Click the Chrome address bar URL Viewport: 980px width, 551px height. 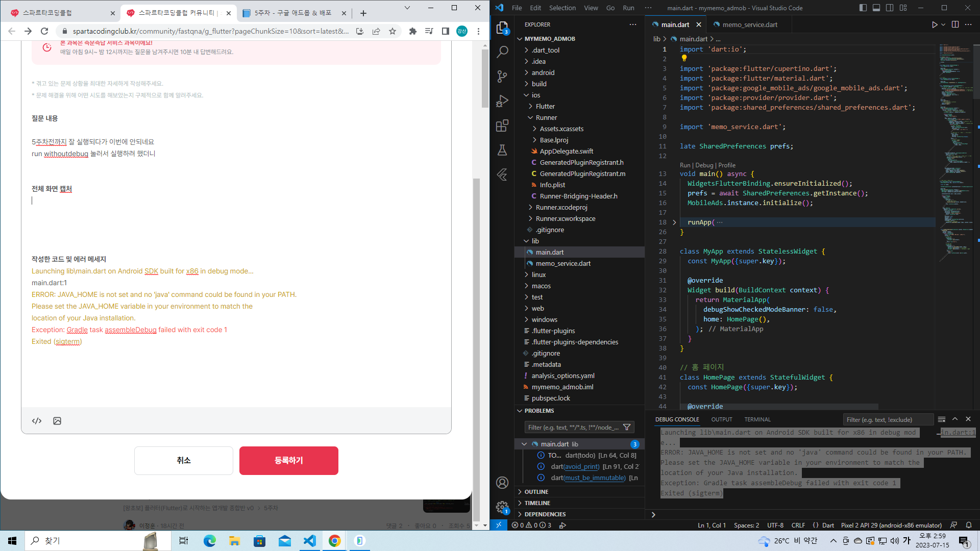tap(211, 31)
